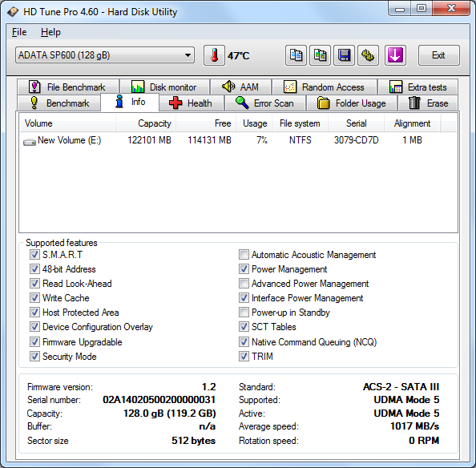Toggle the S.M.A.R.T checkbox
This screenshot has width=476, height=468.
click(34, 254)
